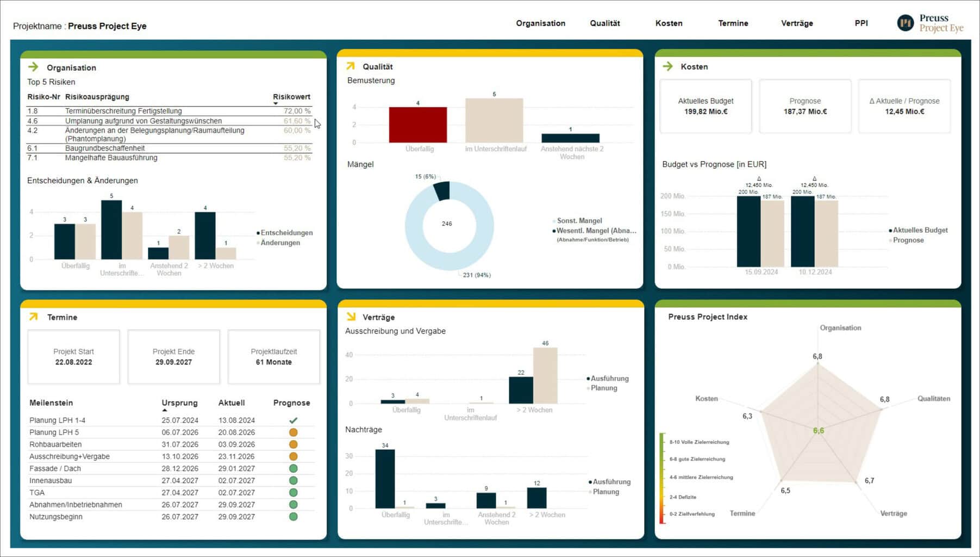Viewport: 980px width, 557px height.
Task: Click the yellow up-right arrow beside Qualität
Action: click(351, 66)
